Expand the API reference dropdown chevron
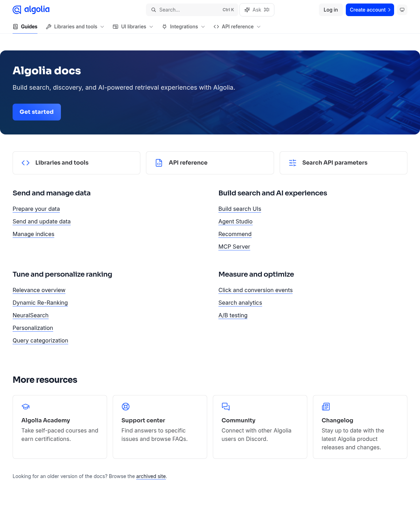The image size is (420, 505). [x=259, y=27]
